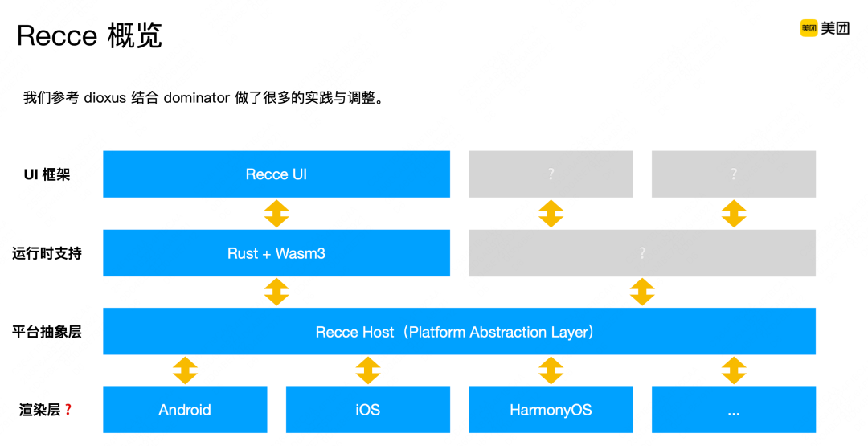Click the '渲染层' row label

click(x=39, y=410)
